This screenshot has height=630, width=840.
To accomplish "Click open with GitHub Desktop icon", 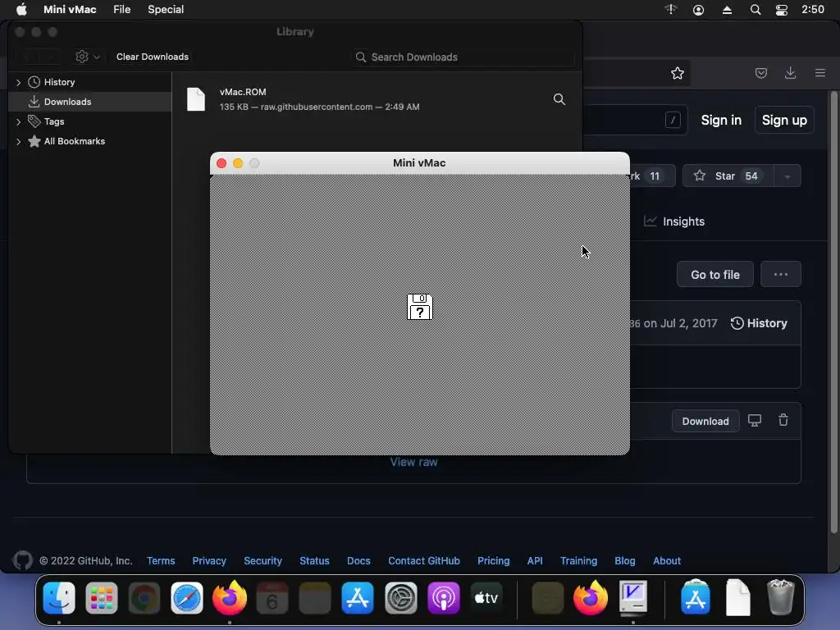I will pos(755,421).
